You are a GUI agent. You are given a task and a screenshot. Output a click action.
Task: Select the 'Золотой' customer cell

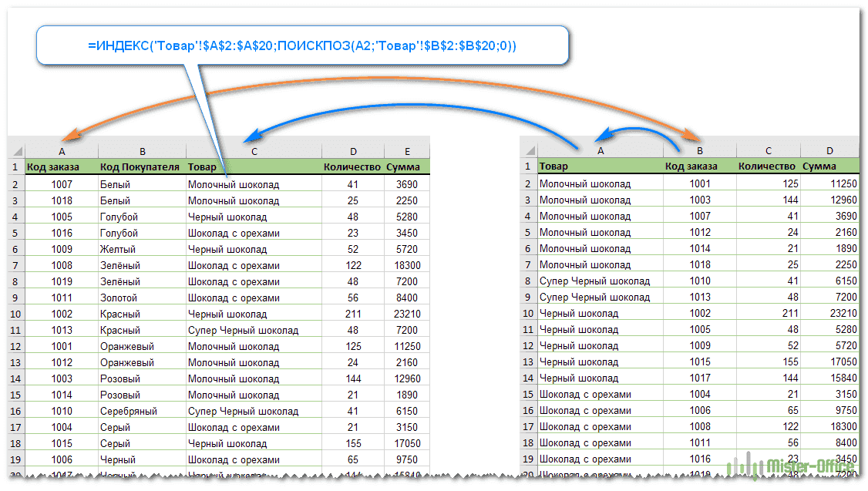tap(143, 298)
